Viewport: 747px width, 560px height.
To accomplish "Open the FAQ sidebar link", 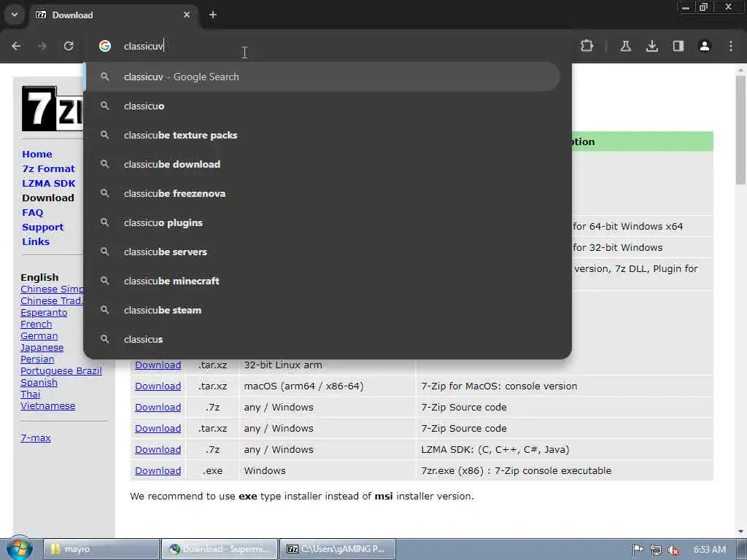I will 32,212.
